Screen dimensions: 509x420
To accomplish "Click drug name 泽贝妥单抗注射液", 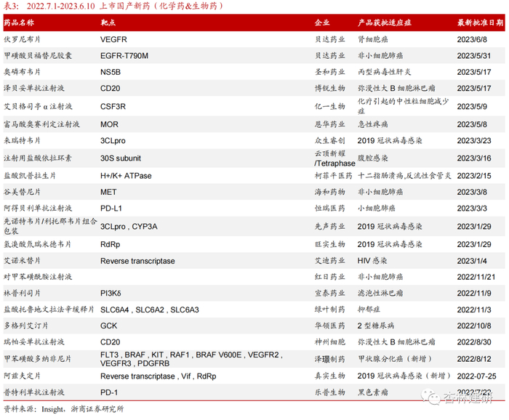I will (x=34, y=88).
